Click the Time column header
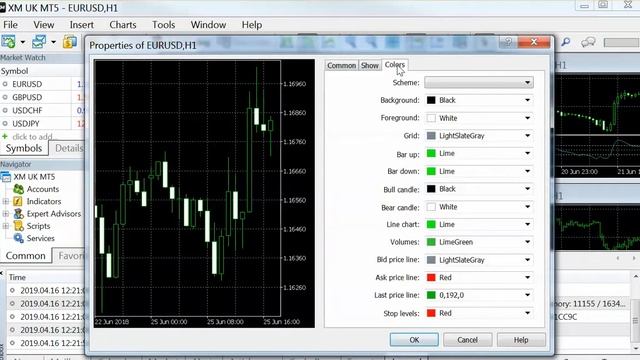This screenshot has height=360, width=640. [x=18, y=277]
